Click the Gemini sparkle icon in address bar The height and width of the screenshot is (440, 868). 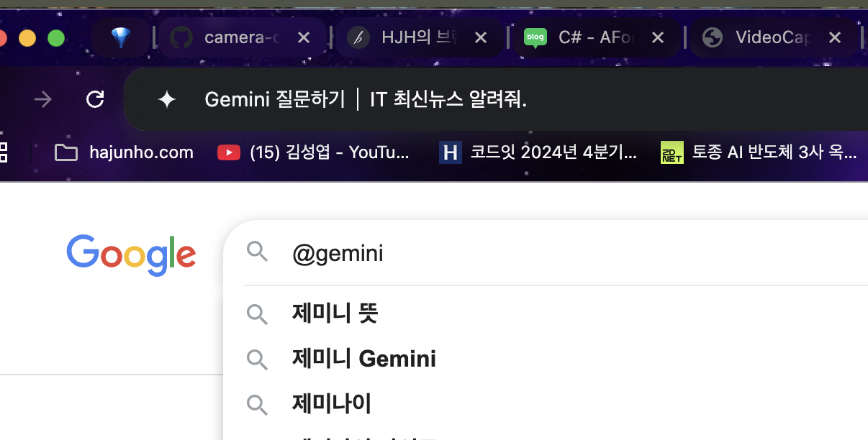167,99
